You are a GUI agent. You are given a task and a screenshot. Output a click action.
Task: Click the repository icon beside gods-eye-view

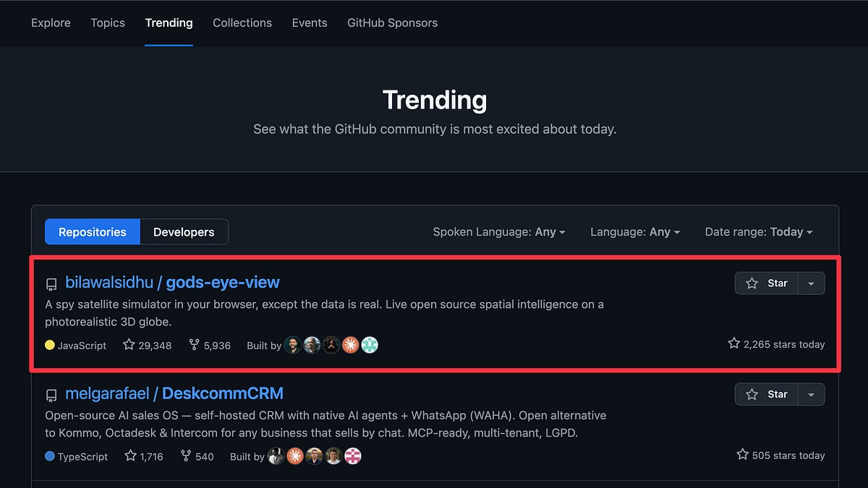click(x=51, y=283)
